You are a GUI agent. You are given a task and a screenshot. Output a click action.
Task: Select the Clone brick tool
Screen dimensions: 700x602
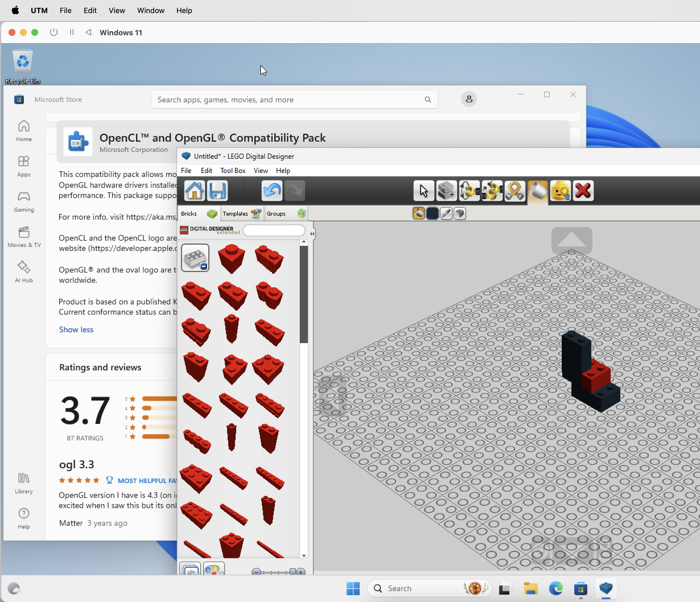point(446,191)
